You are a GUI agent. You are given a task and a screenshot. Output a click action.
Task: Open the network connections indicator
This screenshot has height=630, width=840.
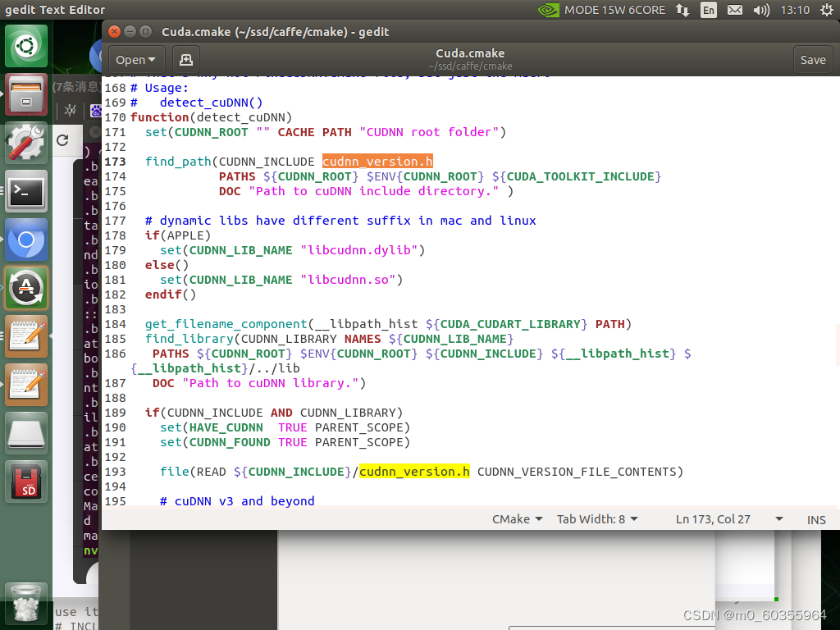point(682,10)
